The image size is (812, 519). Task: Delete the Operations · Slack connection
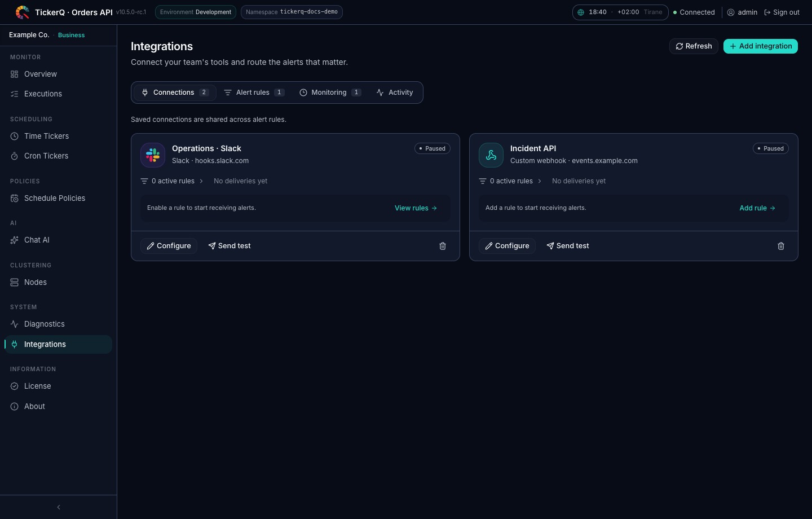coord(443,246)
